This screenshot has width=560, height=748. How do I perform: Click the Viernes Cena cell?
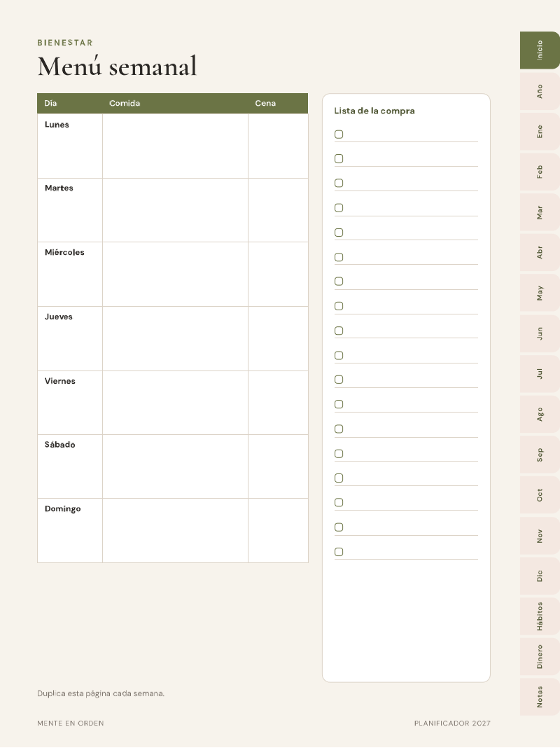pos(279,403)
